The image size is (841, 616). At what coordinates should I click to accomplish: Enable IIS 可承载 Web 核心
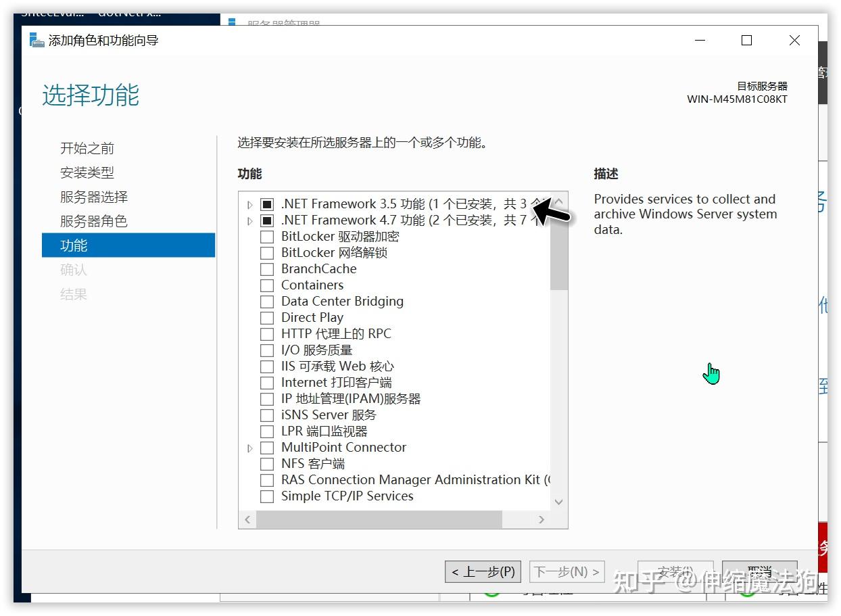[267, 366]
